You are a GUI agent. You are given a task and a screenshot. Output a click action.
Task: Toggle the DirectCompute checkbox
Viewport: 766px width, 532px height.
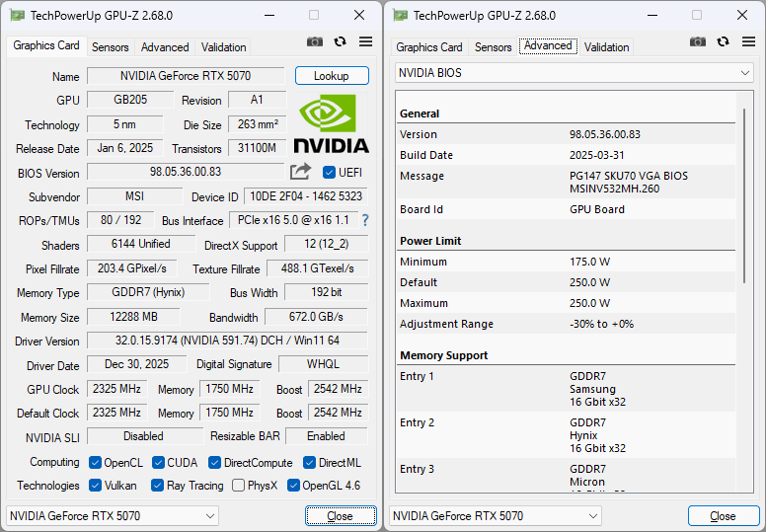(214, 463)
